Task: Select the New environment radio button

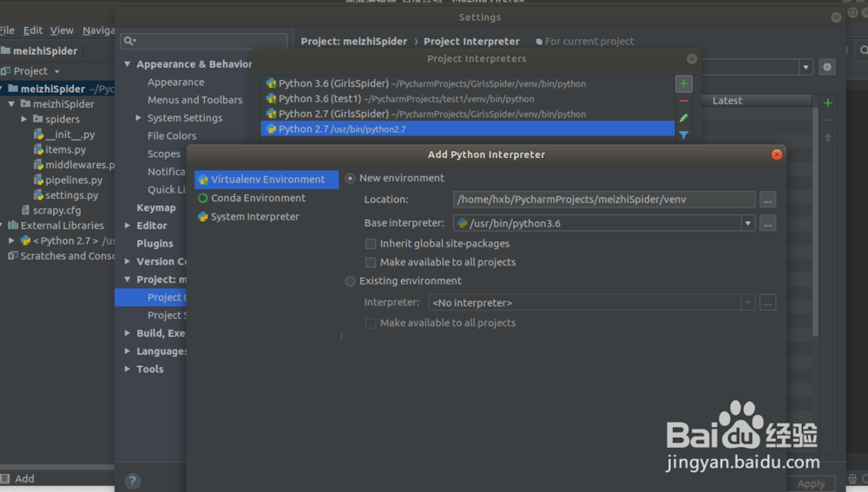Action: [351, 178]
